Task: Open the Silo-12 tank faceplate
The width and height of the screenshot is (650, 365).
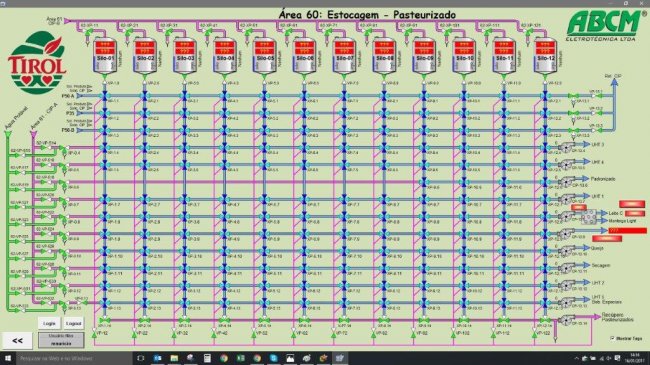Action: pos(545,57)
